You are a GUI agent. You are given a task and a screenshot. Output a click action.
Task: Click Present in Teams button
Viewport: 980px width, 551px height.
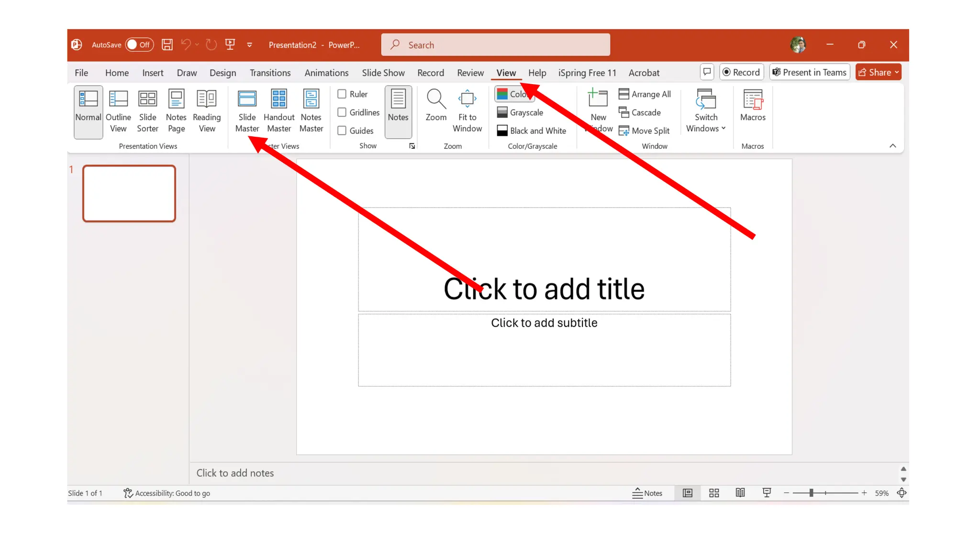click(809, 72)
